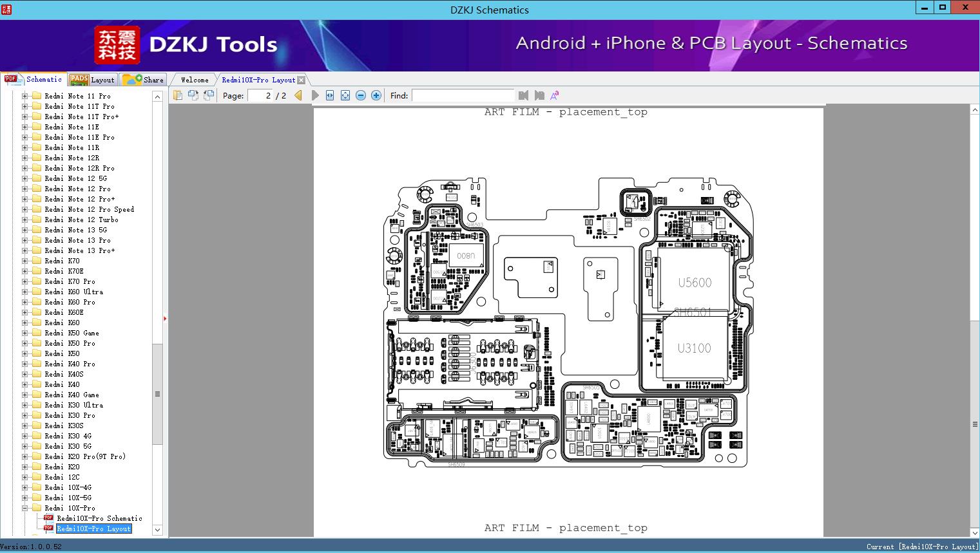Click the DZKJ logo in the banner
This screenshot has width=980, height=553.
(117, 45)
